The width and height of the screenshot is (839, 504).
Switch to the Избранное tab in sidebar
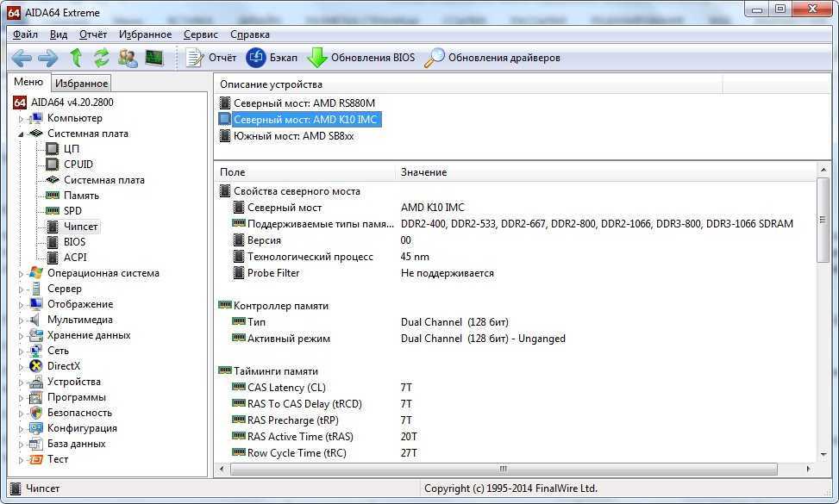pos(81,84)
